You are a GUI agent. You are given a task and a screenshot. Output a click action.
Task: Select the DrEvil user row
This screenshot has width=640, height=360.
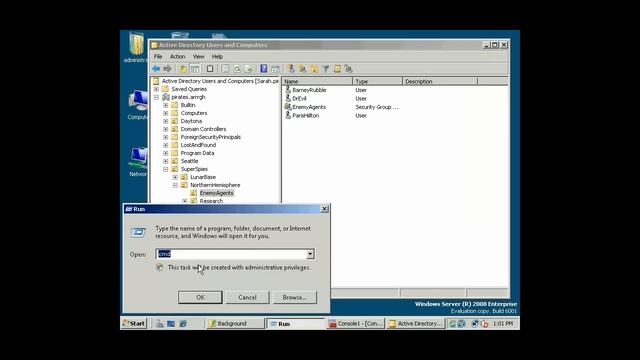[x=299, y=98]
